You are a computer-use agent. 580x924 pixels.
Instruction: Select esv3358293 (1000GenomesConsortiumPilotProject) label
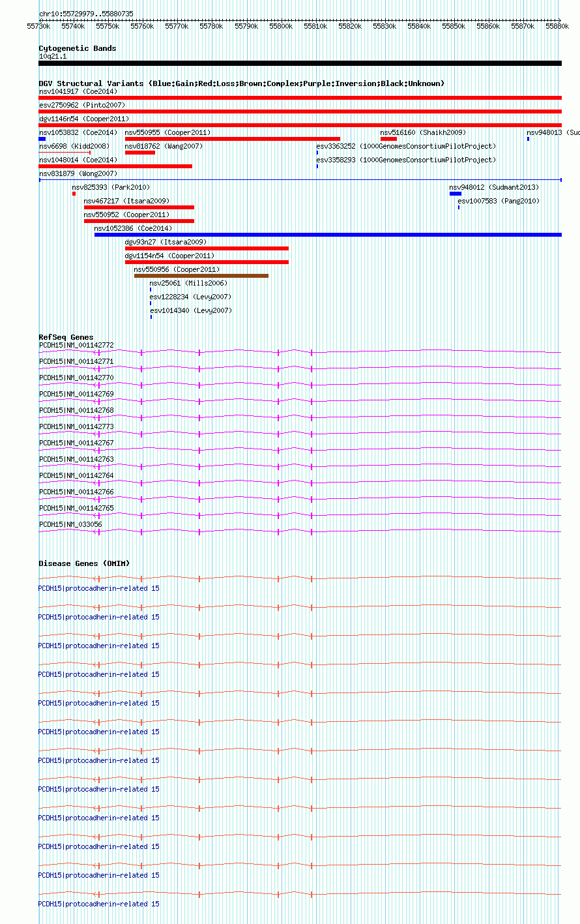(406, 160)
